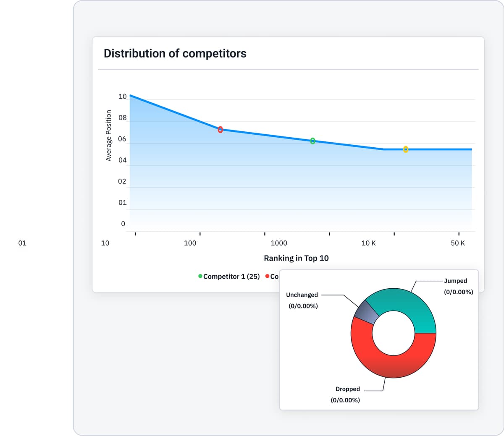Click the Dropped label below the donut chart
504x436 pixels.
coord(347,389)
